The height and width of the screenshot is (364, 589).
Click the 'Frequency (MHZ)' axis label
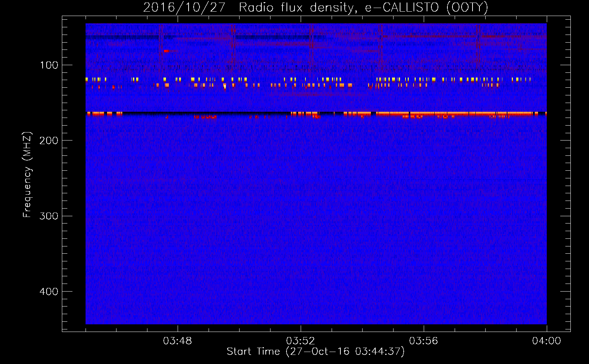point(27,174)
